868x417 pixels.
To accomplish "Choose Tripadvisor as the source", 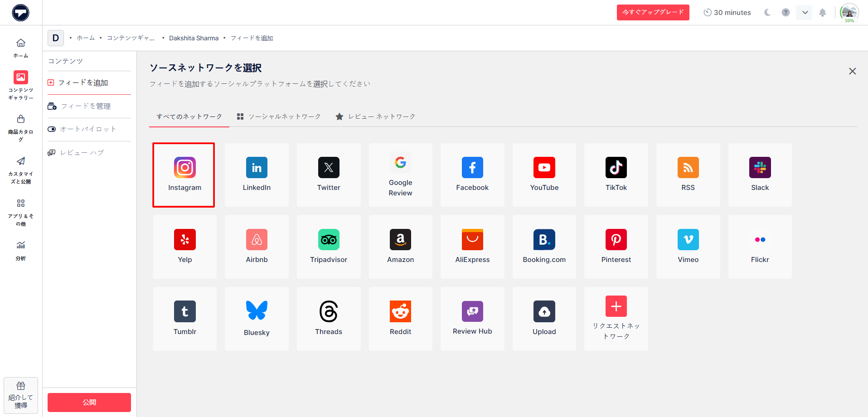I will pos(329,247).
